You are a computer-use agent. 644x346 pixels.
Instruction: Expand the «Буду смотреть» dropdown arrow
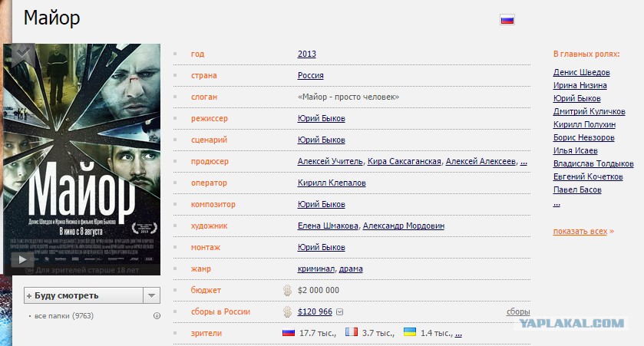click(151, 295)
